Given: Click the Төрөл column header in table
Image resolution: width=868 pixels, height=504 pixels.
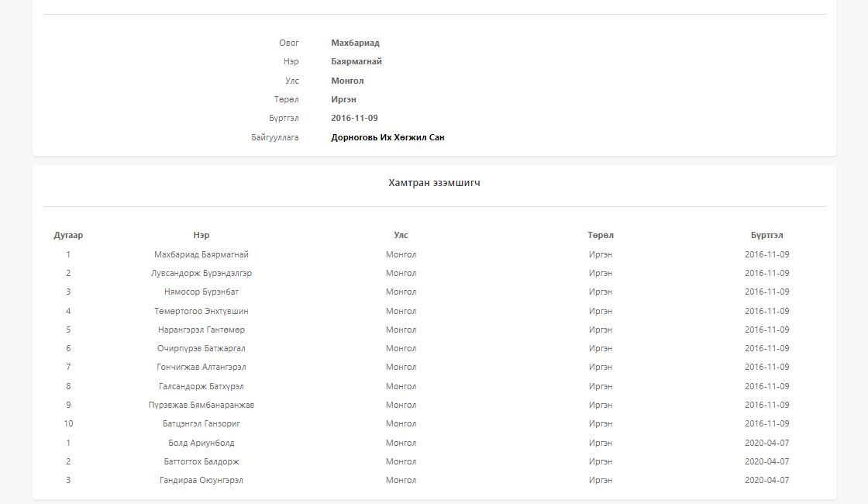Looking at the screenshot, I should pyautogui.click(x=600, y=235).
